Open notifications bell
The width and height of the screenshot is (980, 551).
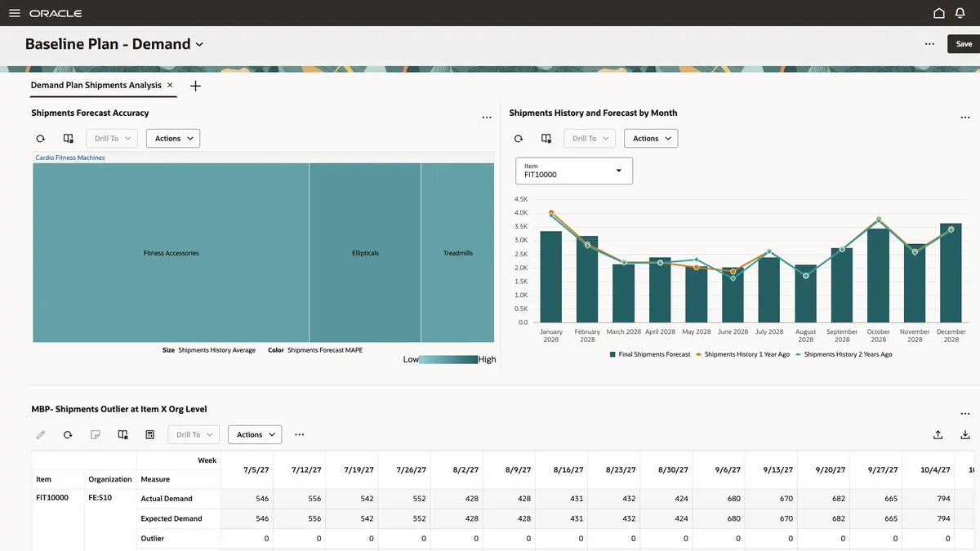960,13
